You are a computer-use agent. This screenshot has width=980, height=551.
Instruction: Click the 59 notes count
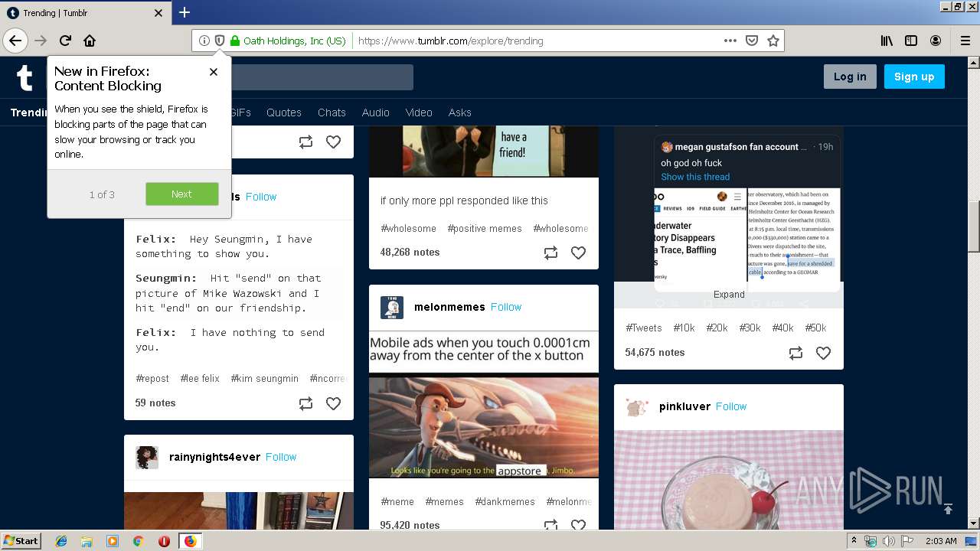click(155, 403)
